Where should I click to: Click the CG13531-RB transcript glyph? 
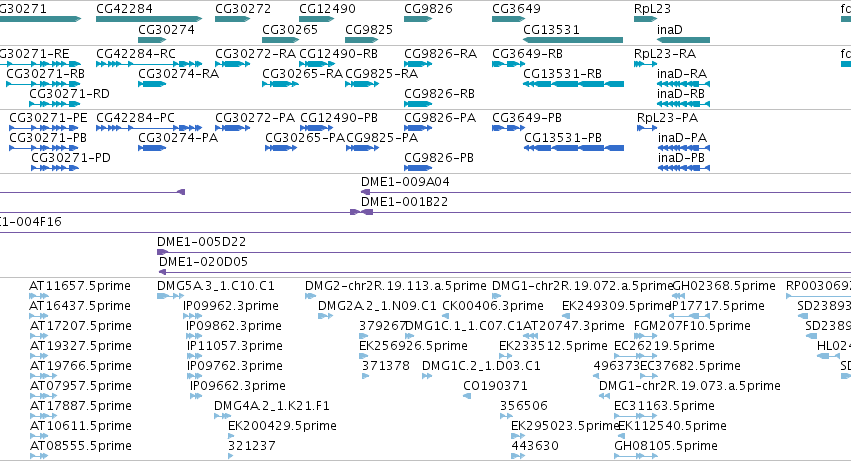coord(573,84)
